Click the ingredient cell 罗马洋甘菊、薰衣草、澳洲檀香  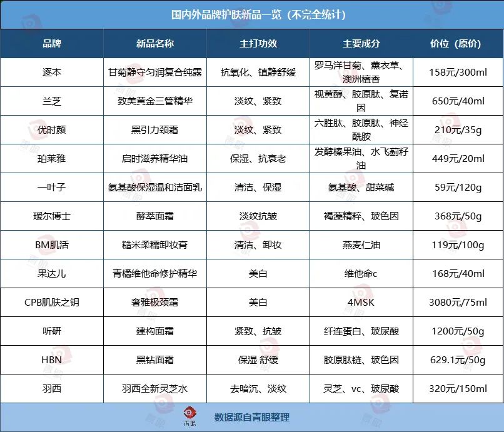(x=361, y=73)
